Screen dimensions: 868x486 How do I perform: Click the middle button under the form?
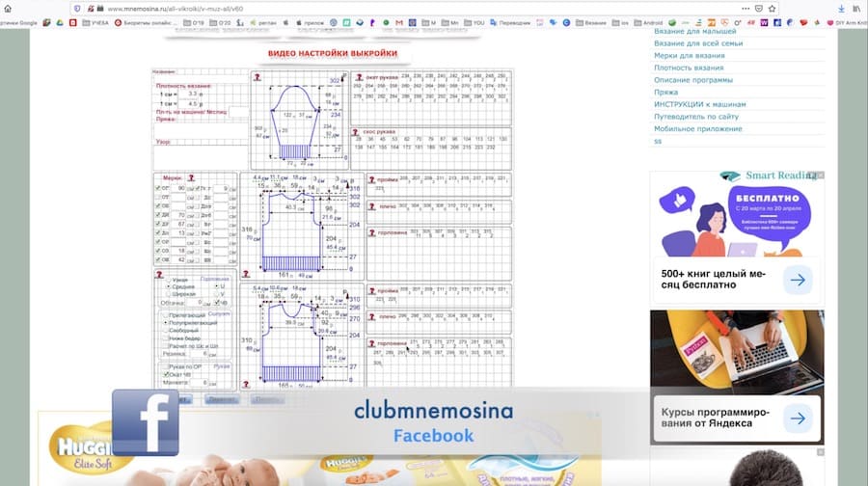pyautogui.click(x=222, y=399)
